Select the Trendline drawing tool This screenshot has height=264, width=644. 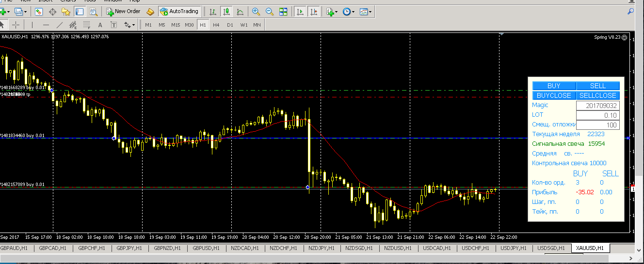point(60,25)
